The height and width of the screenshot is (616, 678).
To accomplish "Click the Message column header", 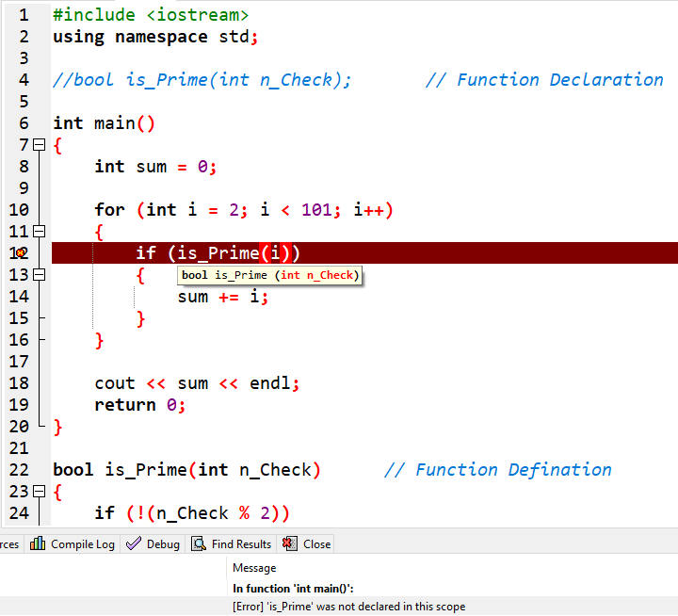I will click(254, 568).
